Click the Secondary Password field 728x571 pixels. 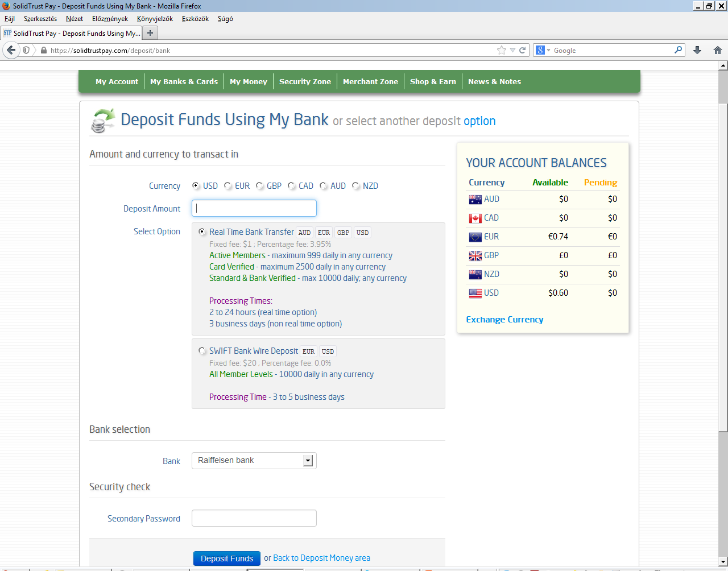(254, 518)
